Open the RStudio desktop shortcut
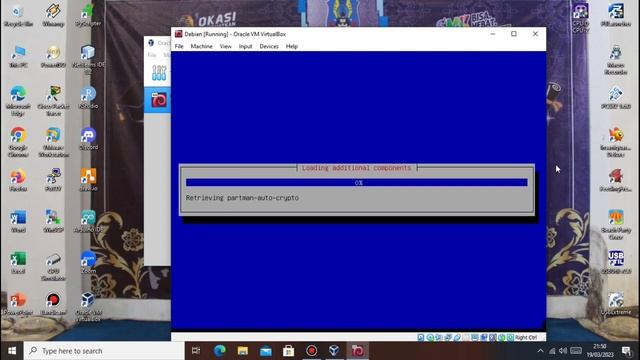Viewport: 640px width, 360px height. (x=88, y=98)
